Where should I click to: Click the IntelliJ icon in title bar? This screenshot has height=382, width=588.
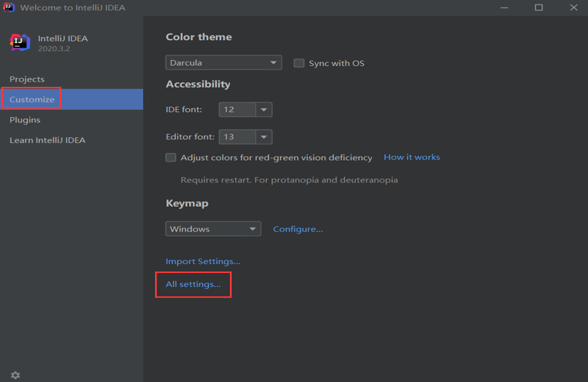9,7
